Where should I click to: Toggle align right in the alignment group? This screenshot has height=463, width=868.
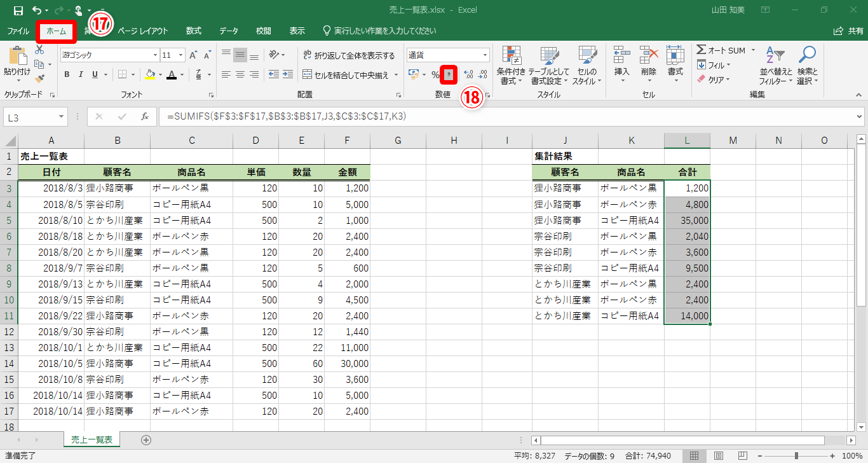click(x=254, y=74)
